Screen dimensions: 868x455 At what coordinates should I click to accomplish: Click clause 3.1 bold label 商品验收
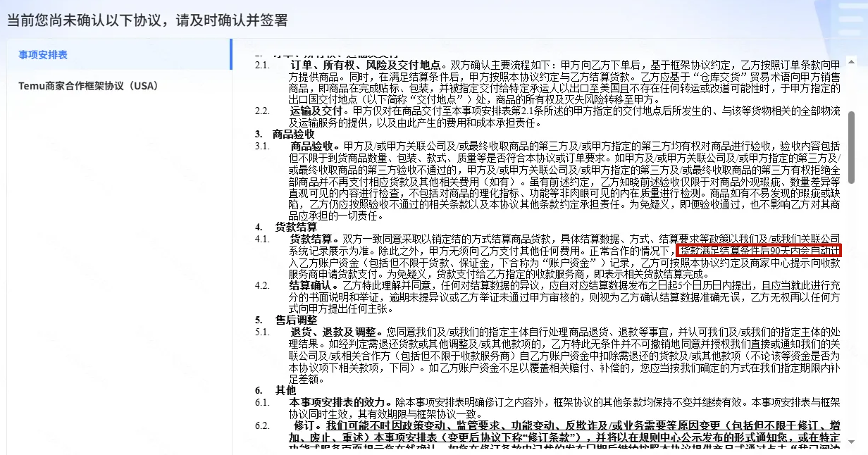(x=314, y=146)
